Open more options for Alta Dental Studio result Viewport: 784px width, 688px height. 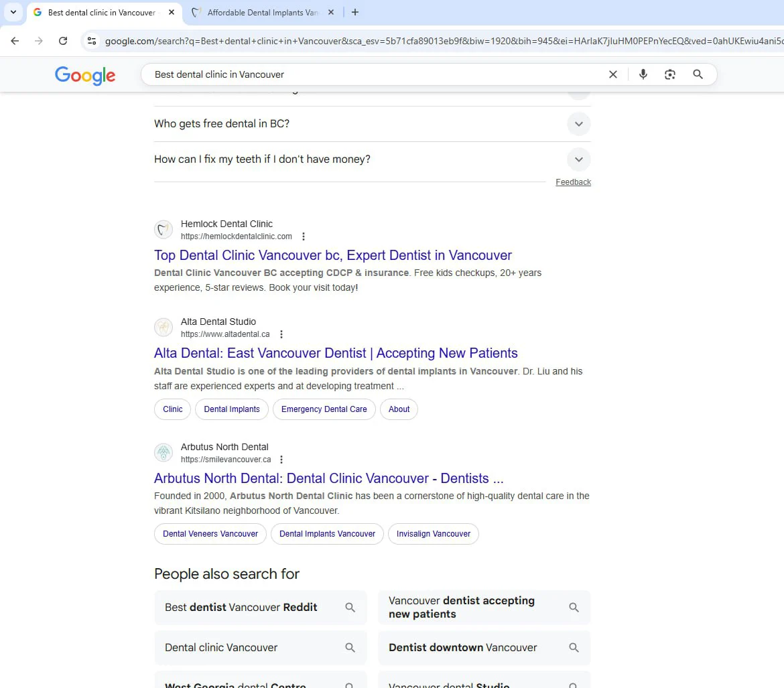(281, 334)
